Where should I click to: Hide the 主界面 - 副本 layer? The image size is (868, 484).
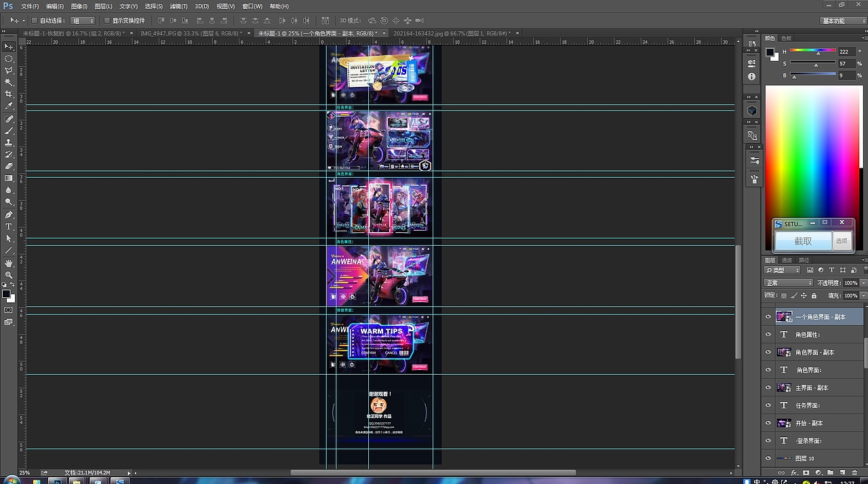click(x=768, y=388)
